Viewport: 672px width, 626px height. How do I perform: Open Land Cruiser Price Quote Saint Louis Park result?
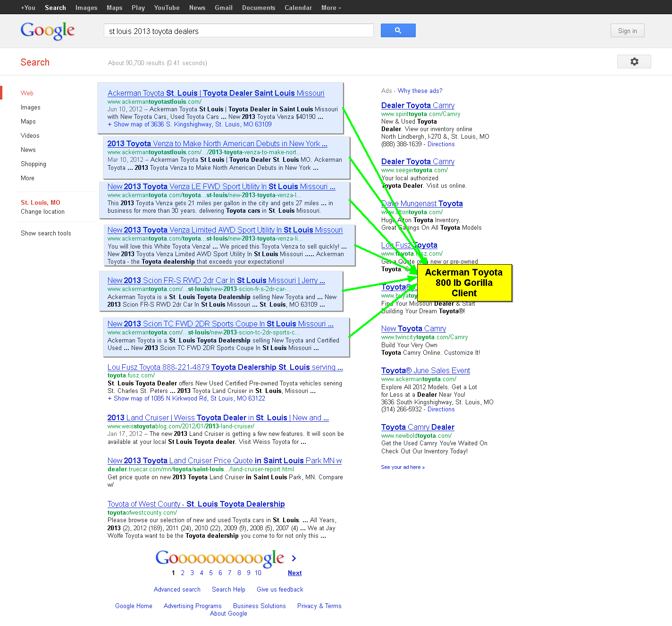(225, 461)
